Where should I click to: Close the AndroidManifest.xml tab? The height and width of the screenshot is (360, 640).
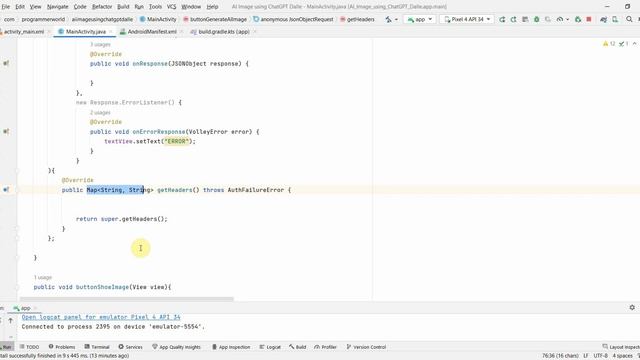[182, 31]
